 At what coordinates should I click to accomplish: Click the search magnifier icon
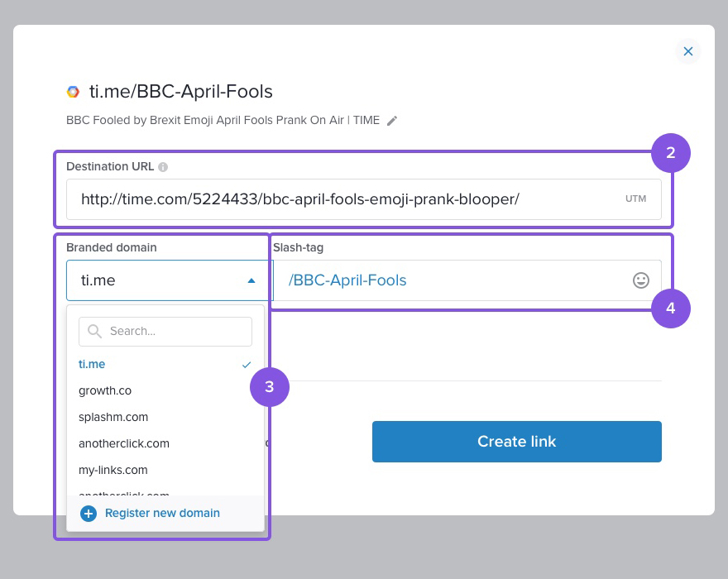pyautogui.click(x=94, y=331)
